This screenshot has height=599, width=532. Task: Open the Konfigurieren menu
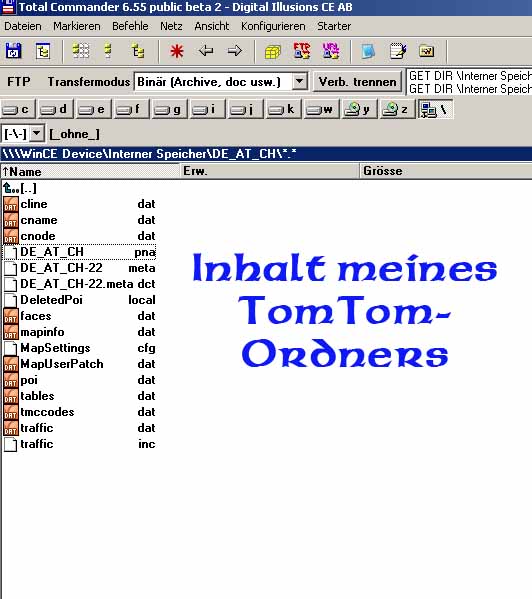(x=273, y=26)
